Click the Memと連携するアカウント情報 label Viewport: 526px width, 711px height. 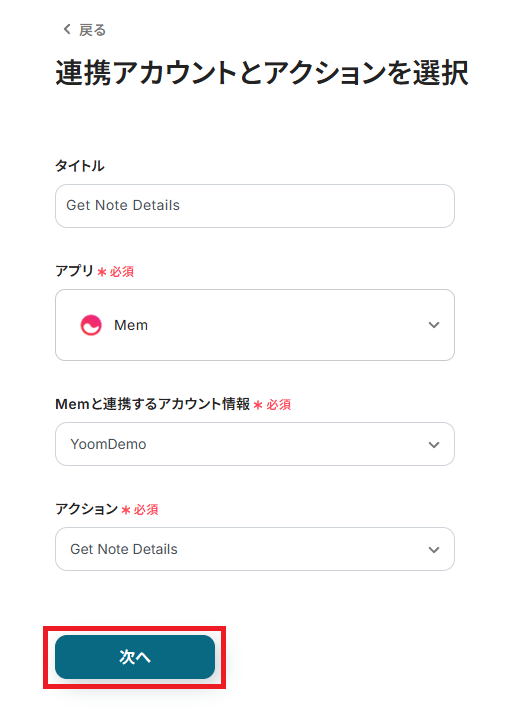point(152,404)
